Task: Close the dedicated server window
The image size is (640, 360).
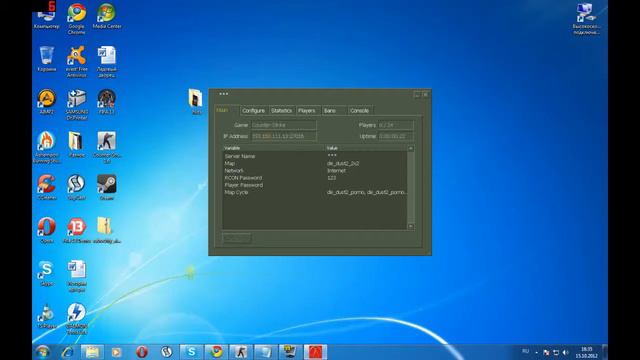Action: [425, 94]
